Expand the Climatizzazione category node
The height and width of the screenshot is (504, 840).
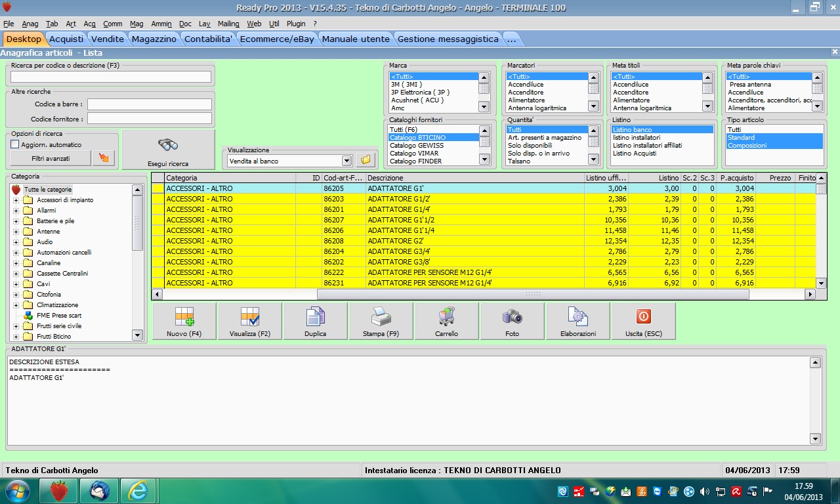(16, 305)
